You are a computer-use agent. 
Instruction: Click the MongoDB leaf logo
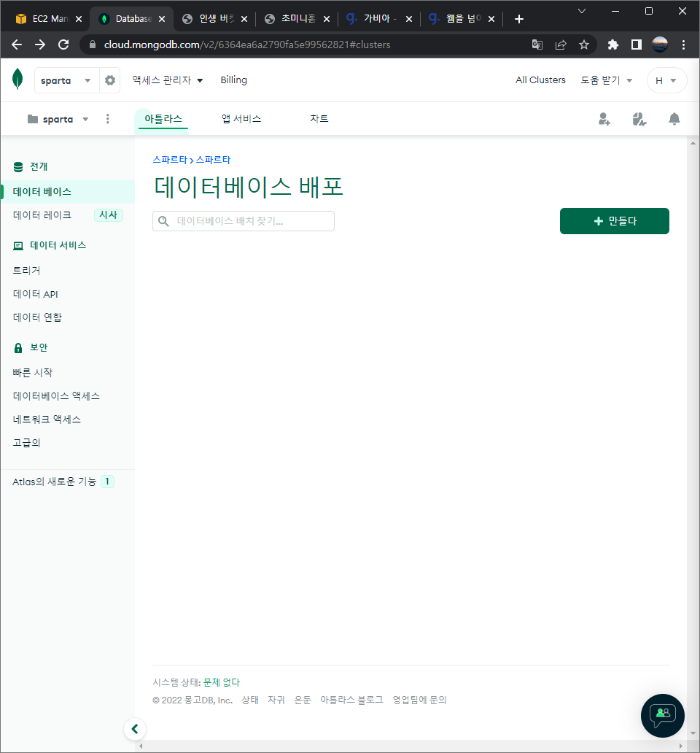coord(17,80)
